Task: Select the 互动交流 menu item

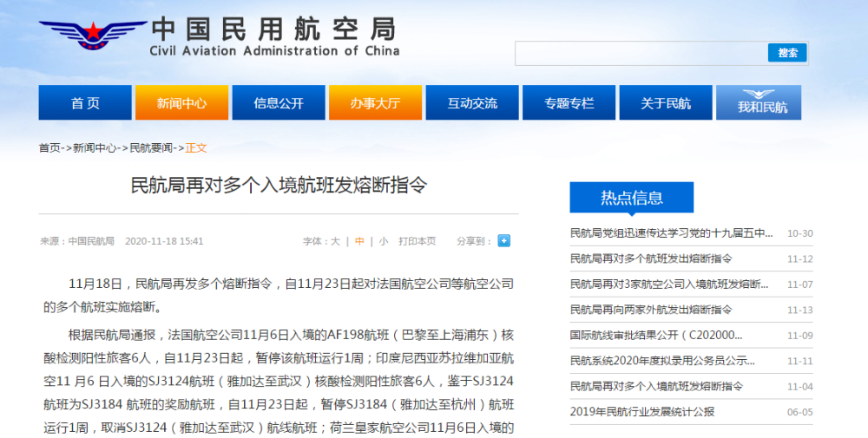Action: point(472,103)
